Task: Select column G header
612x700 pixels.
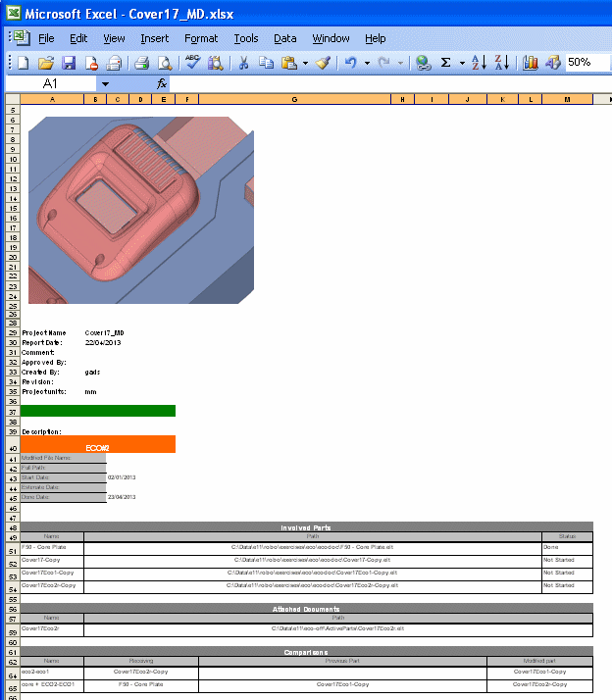Action: (x=294, y=99)
